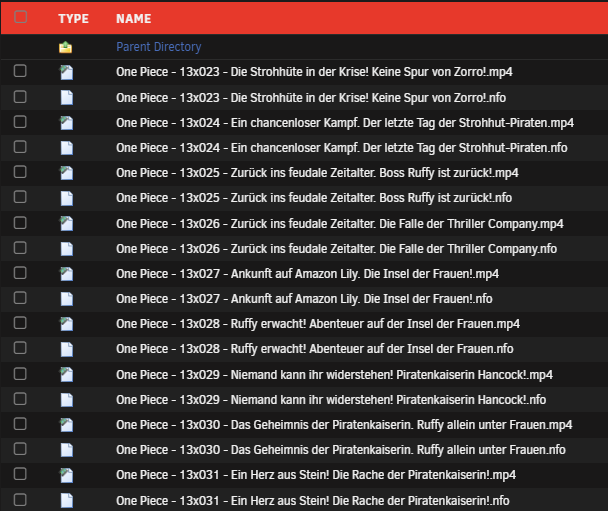Tick checkbox for 13x028 Ruffy erwacht .mp4
The height and width of the screenshot is (511, 608).
[20, 324]
